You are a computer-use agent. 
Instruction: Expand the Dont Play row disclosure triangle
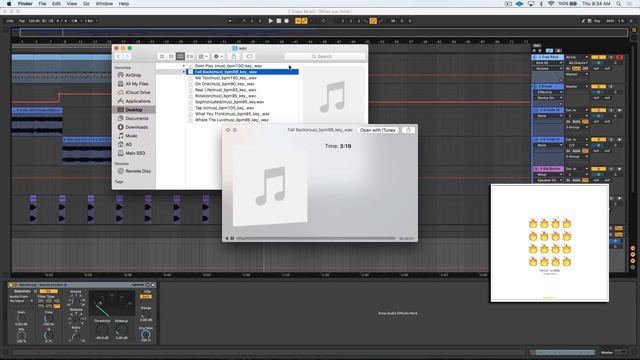click(x=183, y=66)
